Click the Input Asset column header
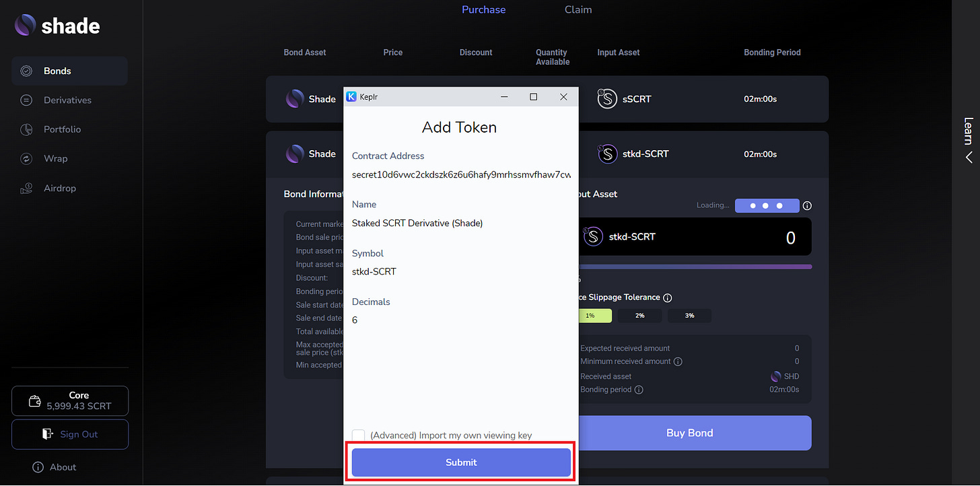The width and height of the screenshot is (980, 486). 619,53
